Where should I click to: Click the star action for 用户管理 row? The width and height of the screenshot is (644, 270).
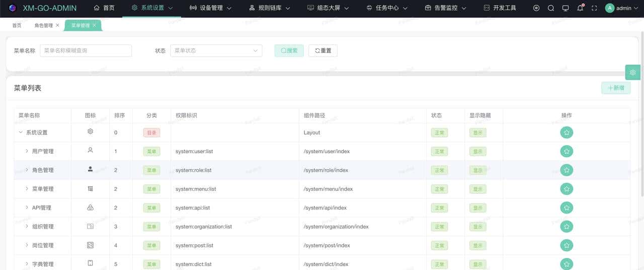(567, 151)
